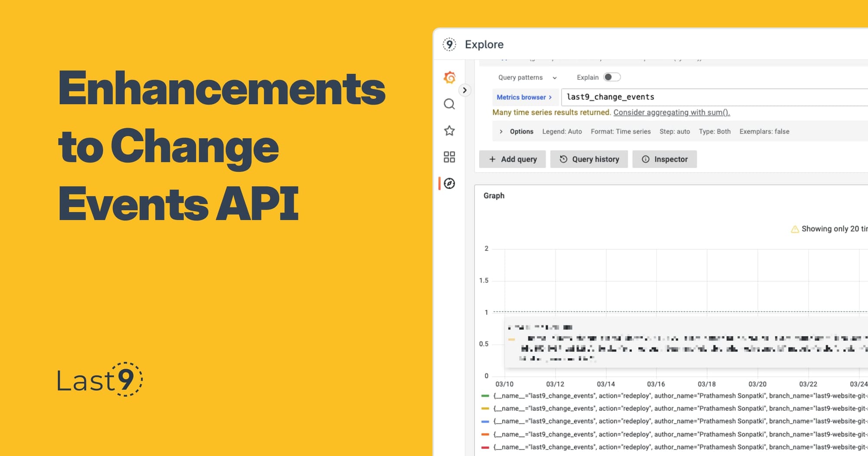Image resolution: width=868 pixels, height=456 pixels.
Task: Click the last9_change_events query field
Action: (714, 97)
